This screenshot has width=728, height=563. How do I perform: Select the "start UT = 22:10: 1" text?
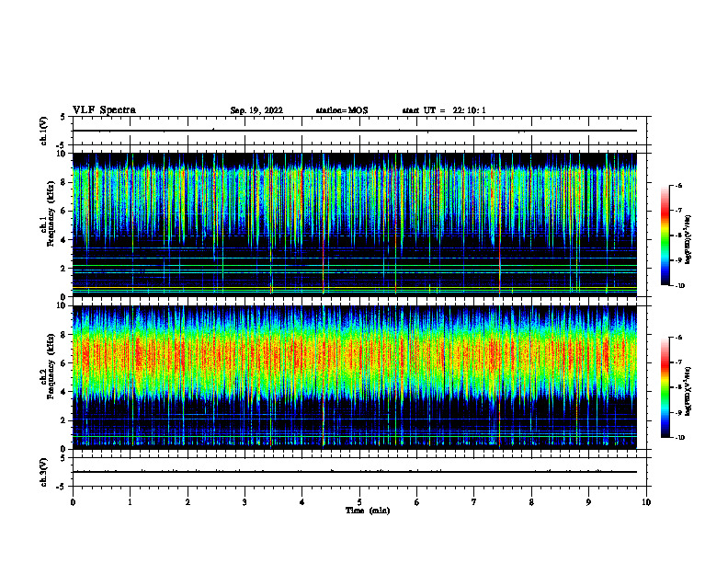[444, 110]
